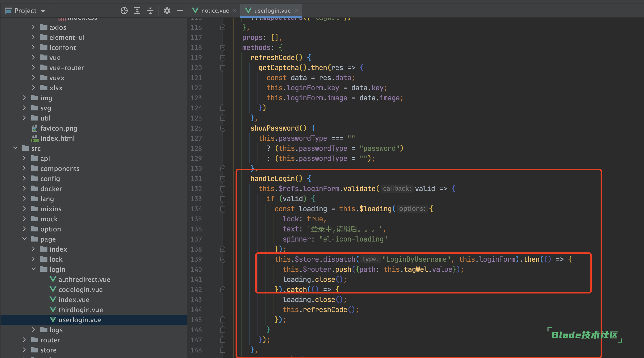Close the userlogin.vue tab

click(296, 11)
